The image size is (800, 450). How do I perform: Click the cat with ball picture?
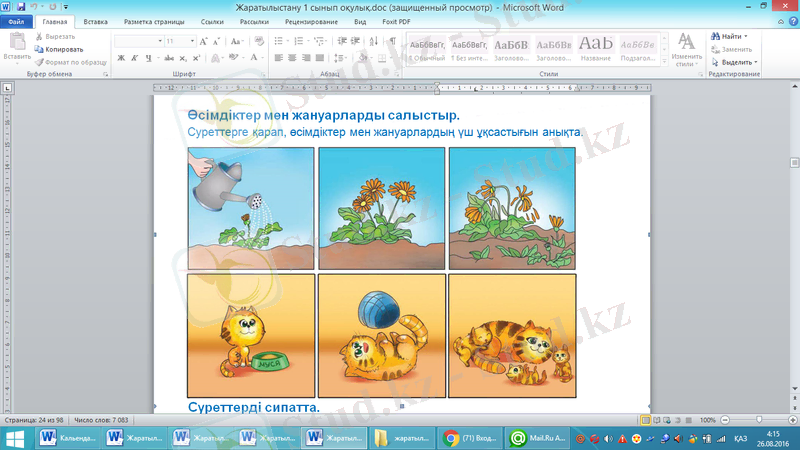(381, 336)
